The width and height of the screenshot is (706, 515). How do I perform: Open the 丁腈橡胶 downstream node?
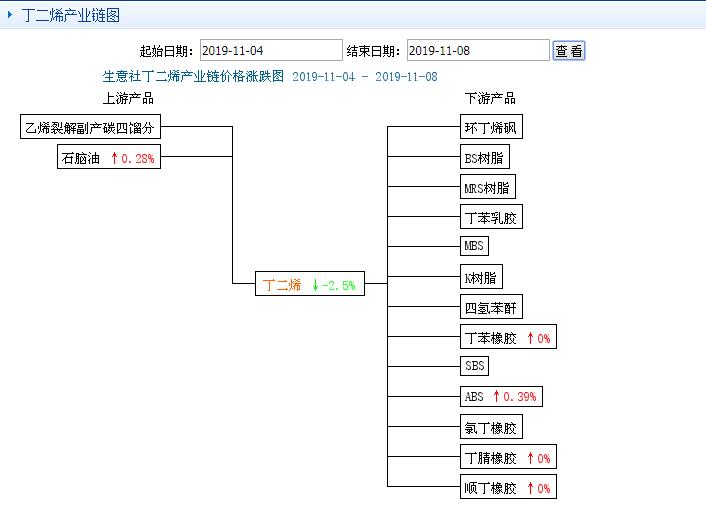pos(508,457)
